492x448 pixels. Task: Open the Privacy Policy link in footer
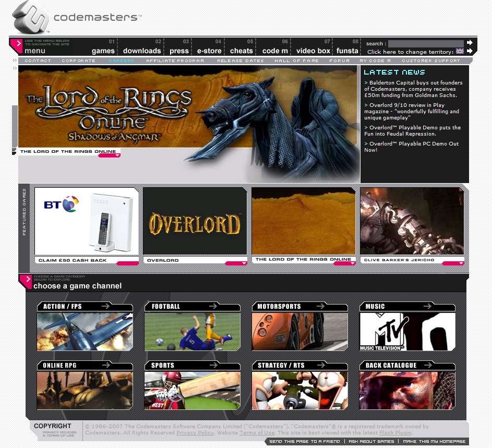[x=195, y=433]
